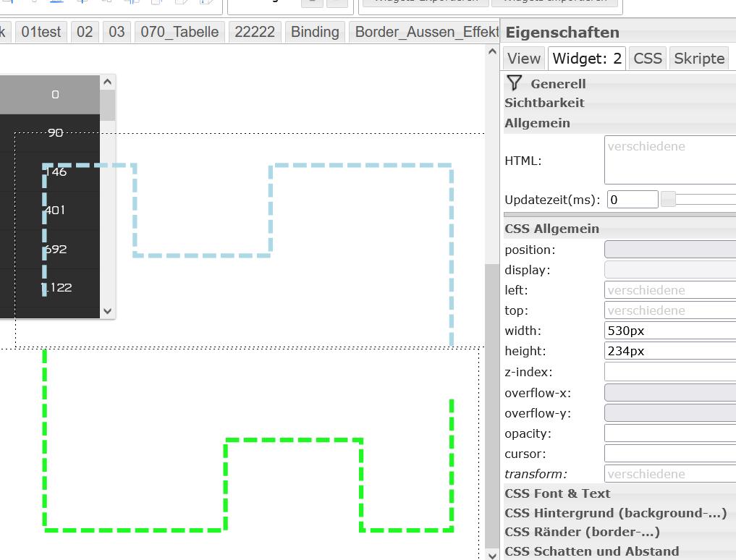The width and height of the screenshot is (736, 560).
Task: Expand the Sichtbarkeit section
Action: click(x=544, y=103)
